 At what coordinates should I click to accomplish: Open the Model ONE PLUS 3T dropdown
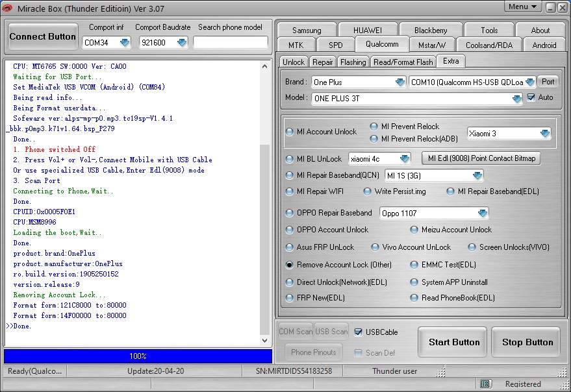point(516,99)
